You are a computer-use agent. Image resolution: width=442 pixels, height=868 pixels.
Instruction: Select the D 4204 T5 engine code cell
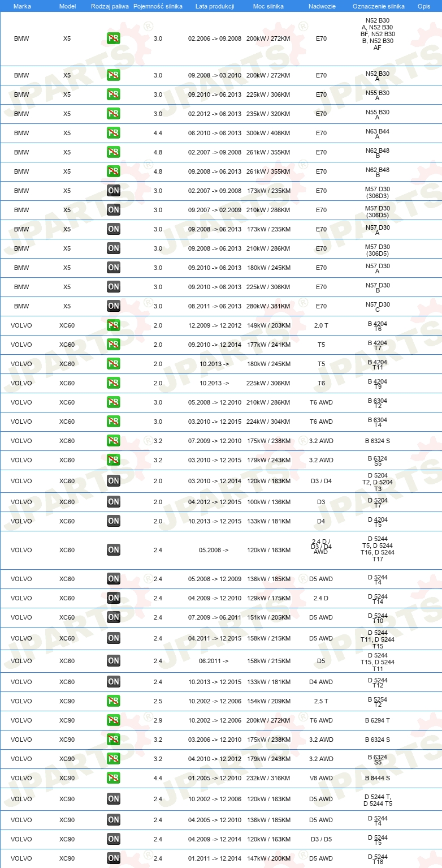pyautogui.click(x=378, y=521)
